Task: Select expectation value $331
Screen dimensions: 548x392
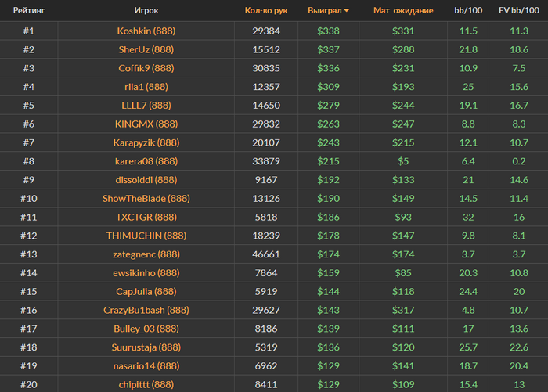Action: pyautogui.click(x=403, y=31)
